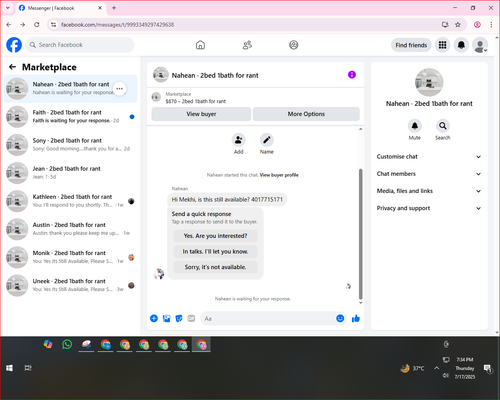The image size is (500, 400).
Task: Open Sony's 2bed 1bath conversation
Action: pyautogui.click(x=70, y=145)
